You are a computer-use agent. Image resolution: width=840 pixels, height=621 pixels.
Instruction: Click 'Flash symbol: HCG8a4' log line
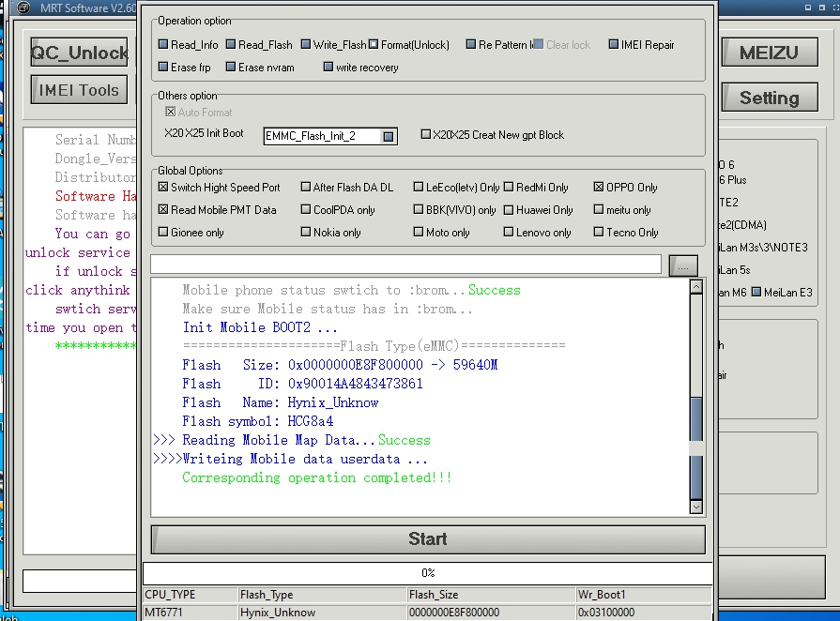pyautogui.click(x=258, y=421)
